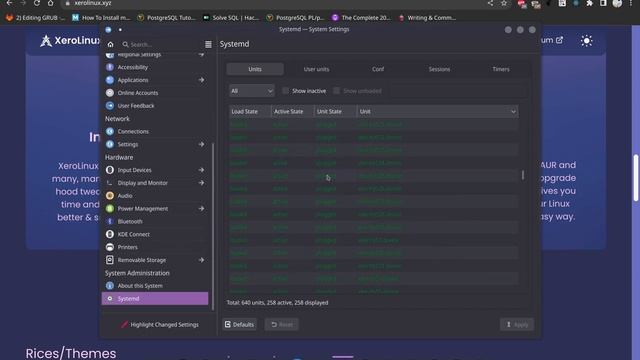Viewport: 640px width, 360px height.
Task: Switch to the Sessions tab
Action: coord(439,69)
